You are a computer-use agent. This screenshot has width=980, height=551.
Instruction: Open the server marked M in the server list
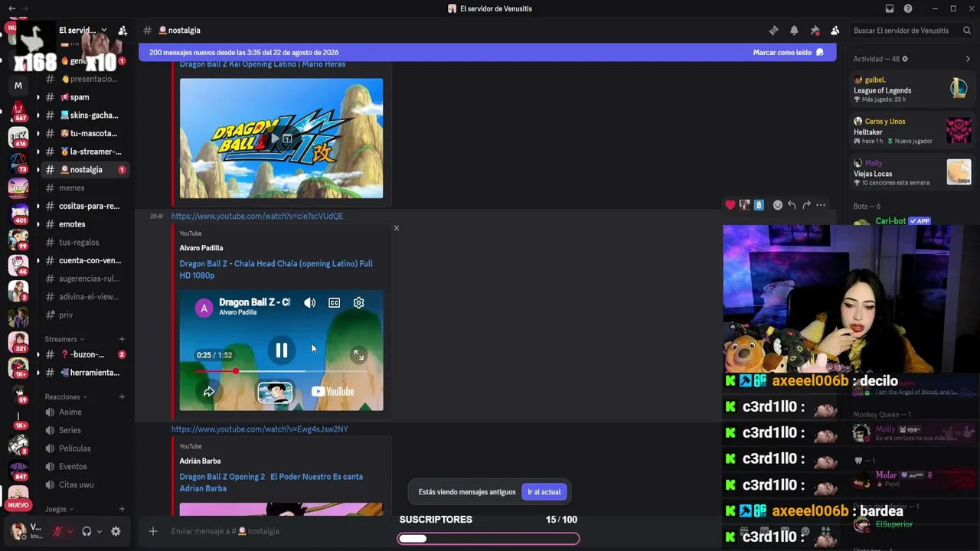pos(18,85)
